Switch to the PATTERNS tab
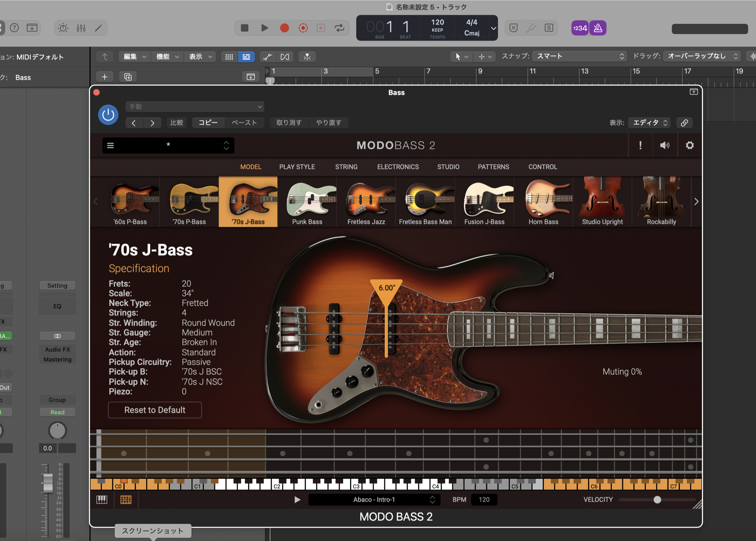 coord(493,167)
